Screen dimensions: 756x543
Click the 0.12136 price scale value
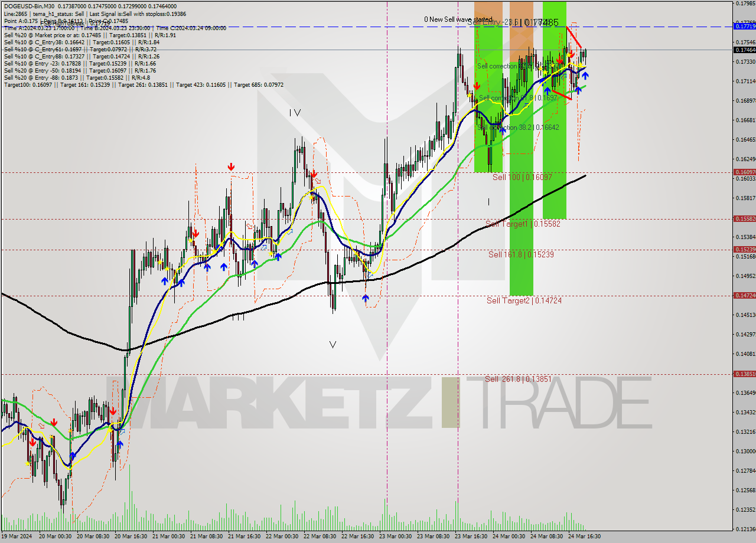click(x=745, y=529)
